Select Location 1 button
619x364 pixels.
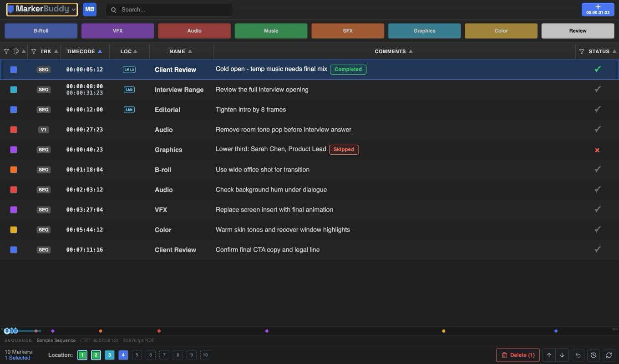82,355
